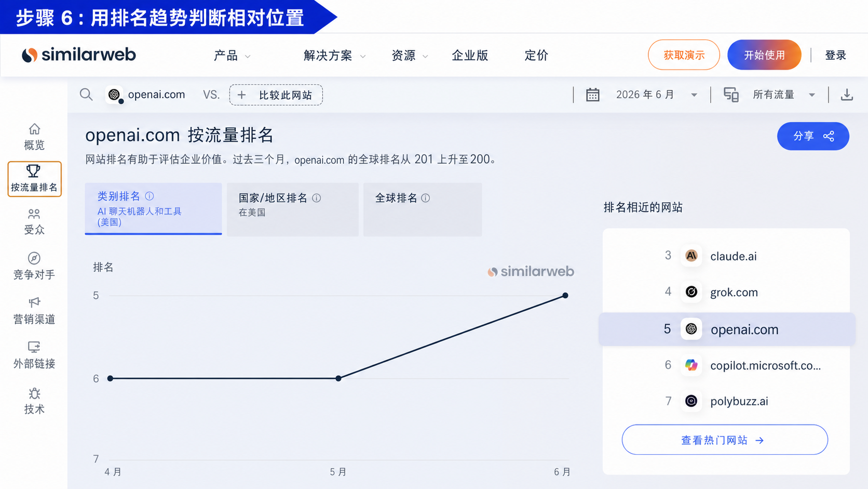The width and height of the screenshot is (868, 489).
Task: Open 定价 in the top navigation
Action: click(x=536, y=56)
